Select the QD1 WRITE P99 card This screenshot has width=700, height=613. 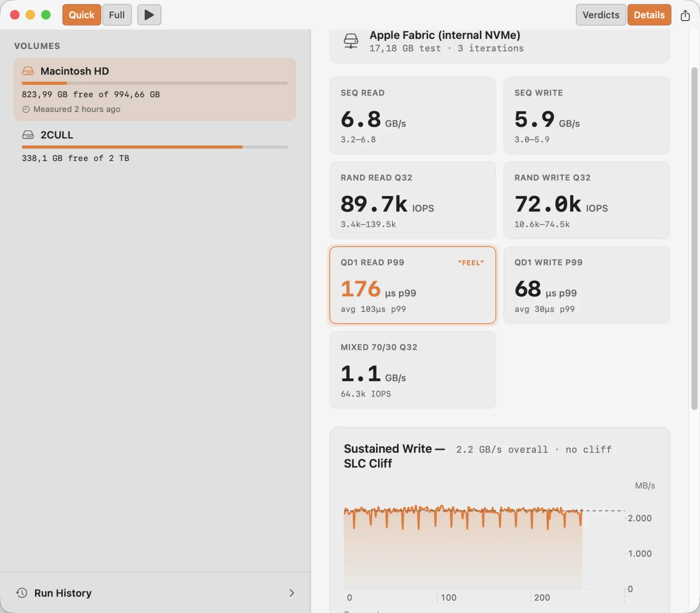[586, 285]
